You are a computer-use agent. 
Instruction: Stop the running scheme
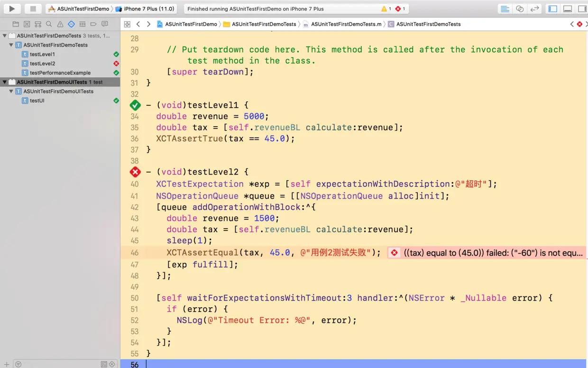(x=33, y=9)
